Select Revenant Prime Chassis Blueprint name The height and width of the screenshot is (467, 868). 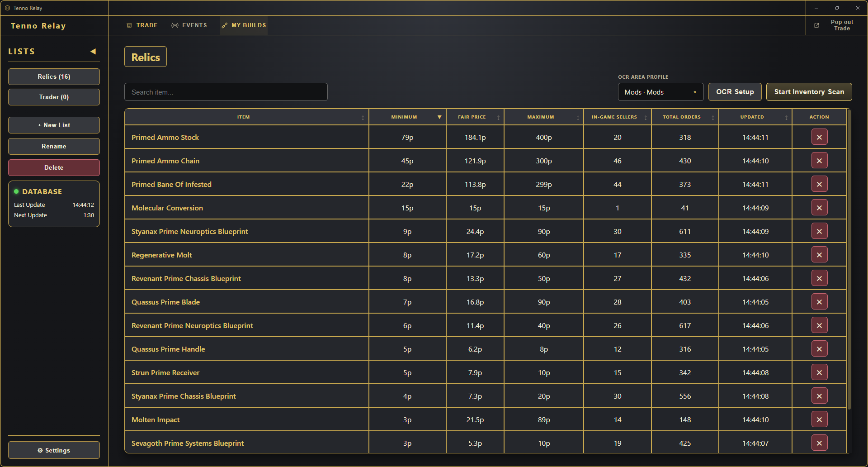[186, 278]
